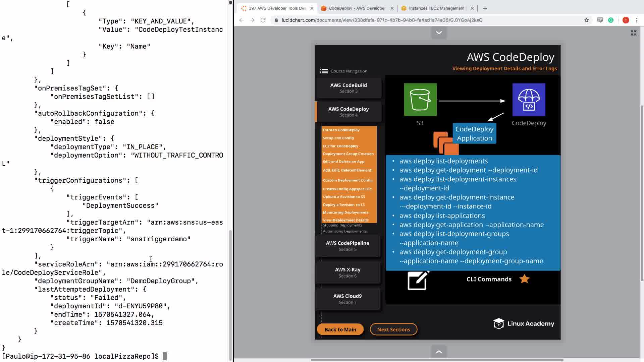Click the S3 bucket icon
This screenshot has width=644, height=362.
[x=420, y=100]
